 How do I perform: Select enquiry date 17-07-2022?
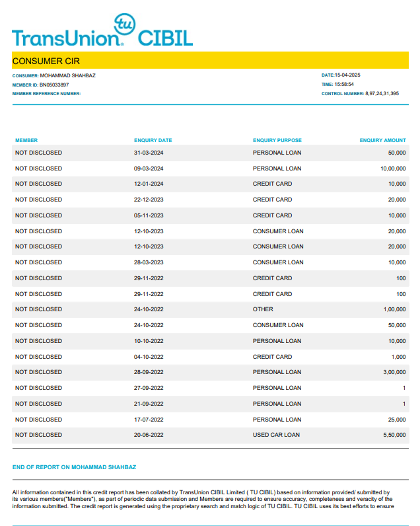click(149, 420)
